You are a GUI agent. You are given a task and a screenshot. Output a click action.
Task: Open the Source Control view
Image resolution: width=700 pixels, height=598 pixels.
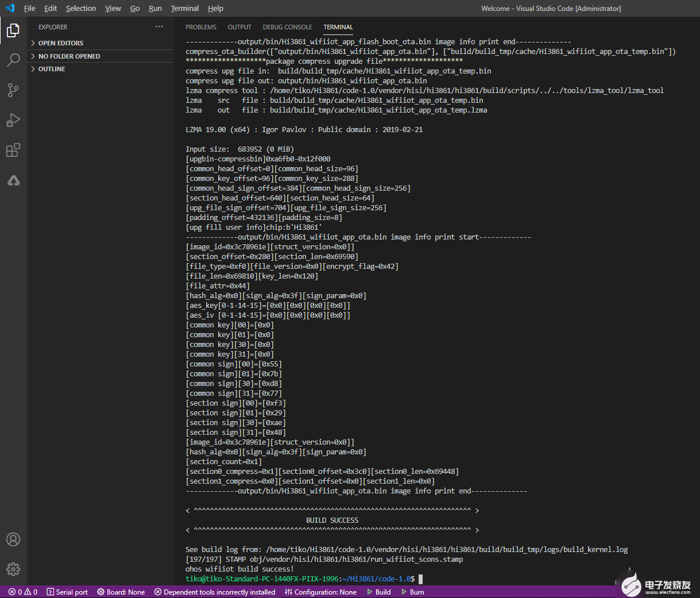pos(13,90)
